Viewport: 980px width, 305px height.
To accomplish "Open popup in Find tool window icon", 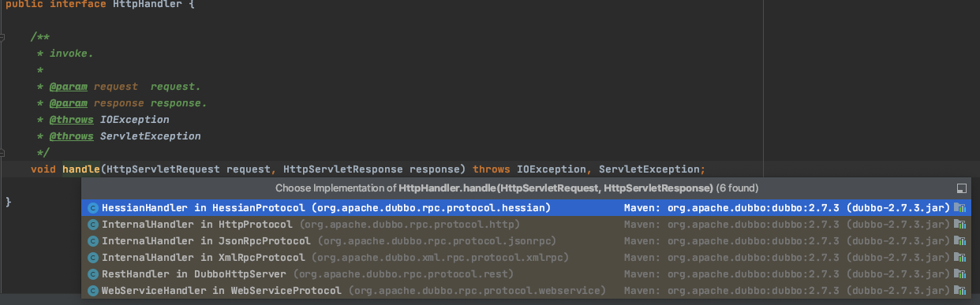I will (x=961, y=189).
